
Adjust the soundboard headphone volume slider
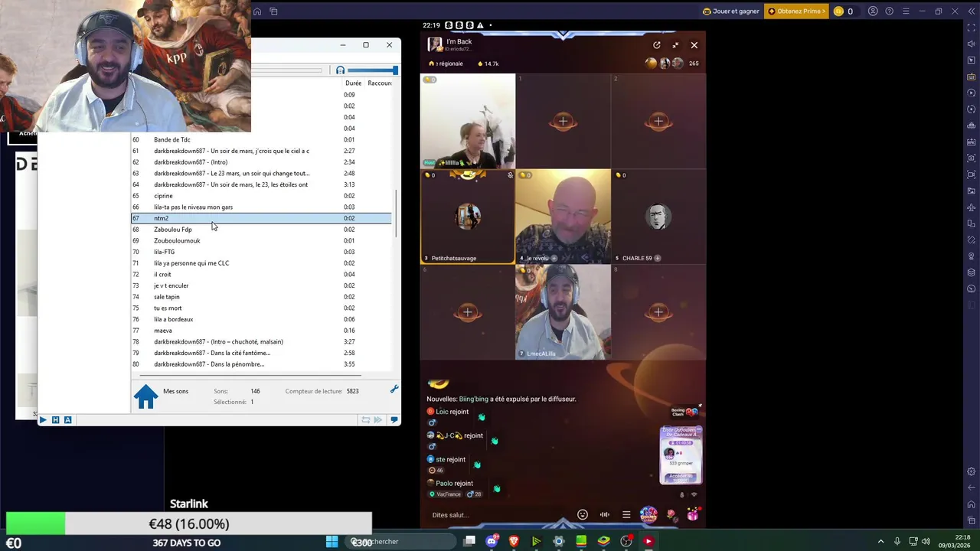click(x=372, y=70)
